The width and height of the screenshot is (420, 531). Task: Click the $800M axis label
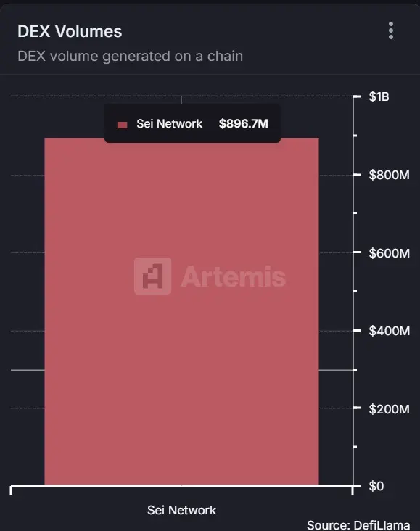[x=390, y=175]
